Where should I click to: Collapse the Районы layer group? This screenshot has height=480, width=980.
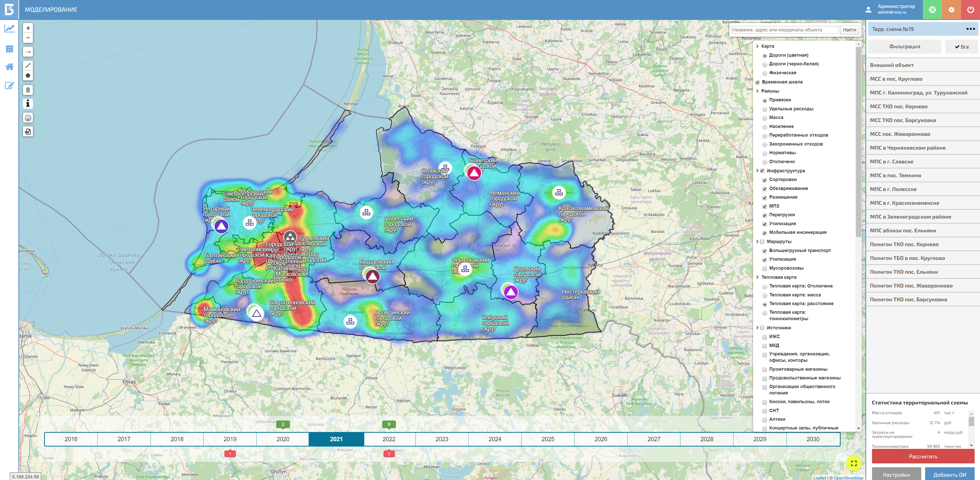[x=757, y=91]
